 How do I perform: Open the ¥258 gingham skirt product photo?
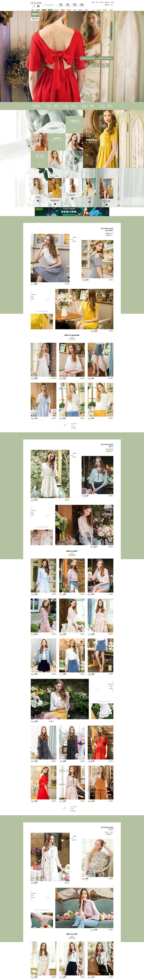click(50, 258)
